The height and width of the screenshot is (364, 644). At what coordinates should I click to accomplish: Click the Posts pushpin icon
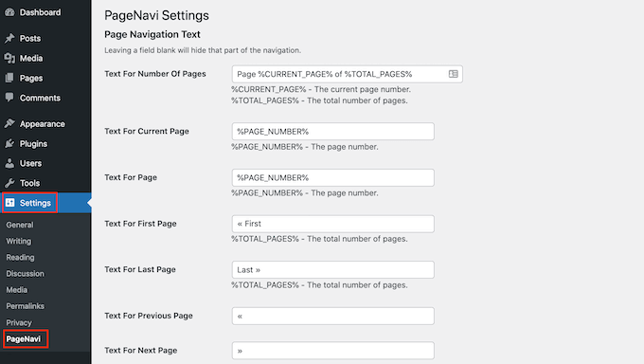tap(9, 38)
